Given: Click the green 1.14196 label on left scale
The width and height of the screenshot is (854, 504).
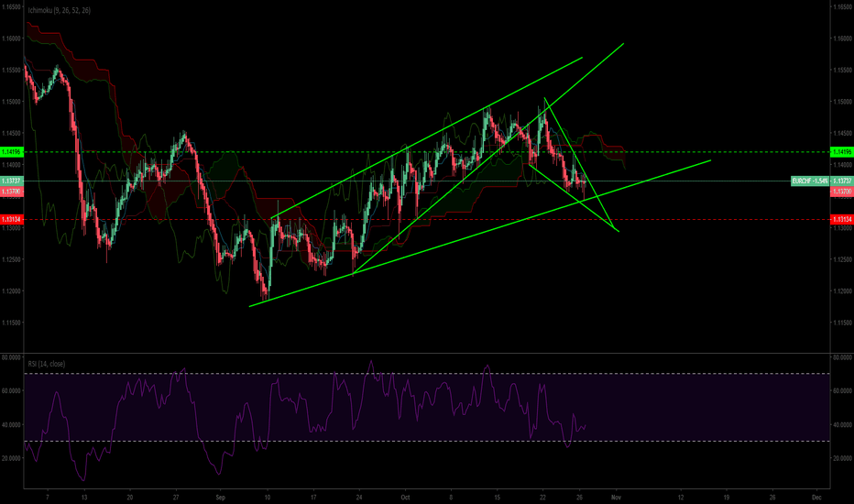Looking at the screenshot, I should click(11, 152).
